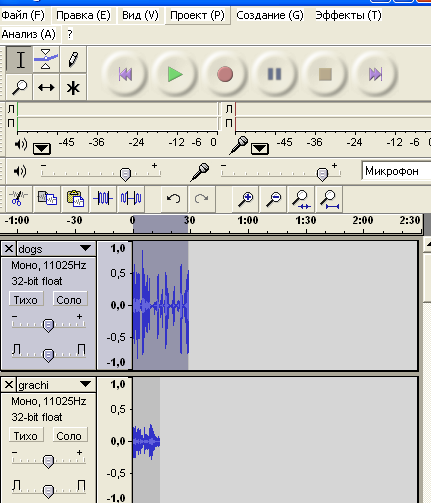
Task: Select the Selection (I-beam) tool
Action: (20, 59)
